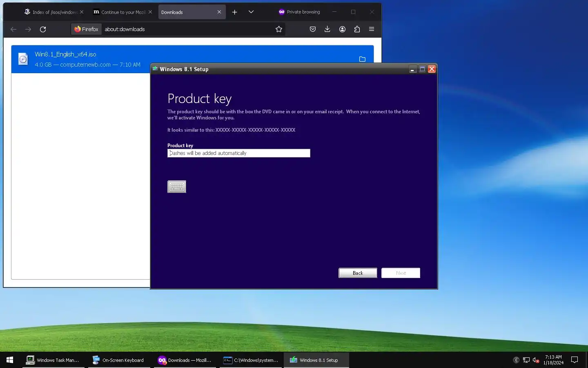
Task: Open the on-screen keyboard icon in Setup
Action: point(177,186)
